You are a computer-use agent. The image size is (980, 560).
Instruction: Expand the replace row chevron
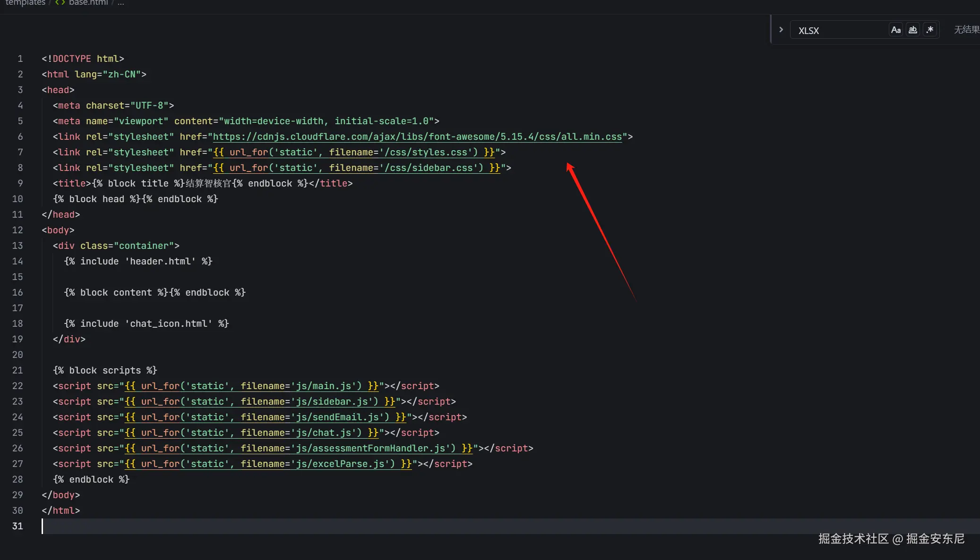click(781, 30)
